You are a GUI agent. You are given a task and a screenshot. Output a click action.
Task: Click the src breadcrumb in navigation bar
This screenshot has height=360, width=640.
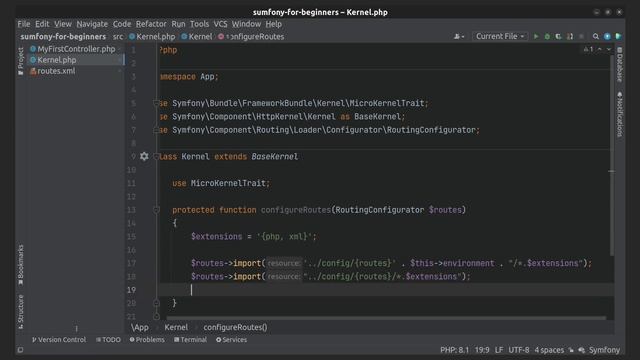click(x=118, y=37)
